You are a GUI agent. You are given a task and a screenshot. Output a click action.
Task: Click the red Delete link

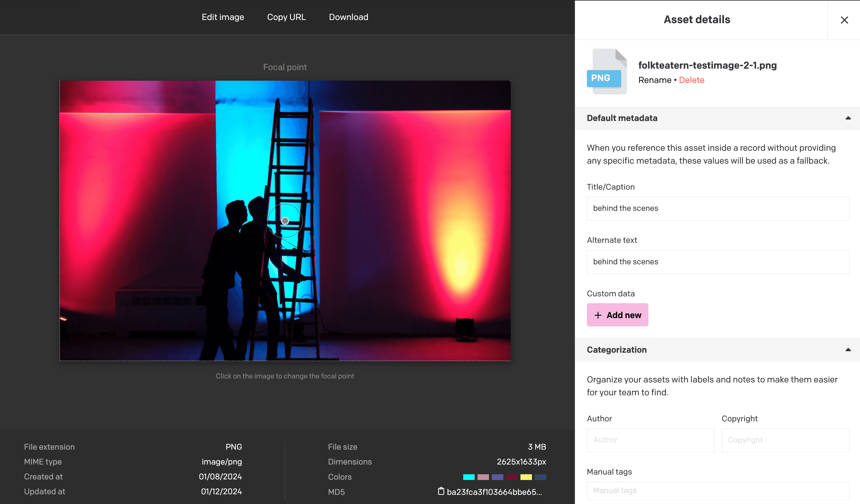coord(691,80)
